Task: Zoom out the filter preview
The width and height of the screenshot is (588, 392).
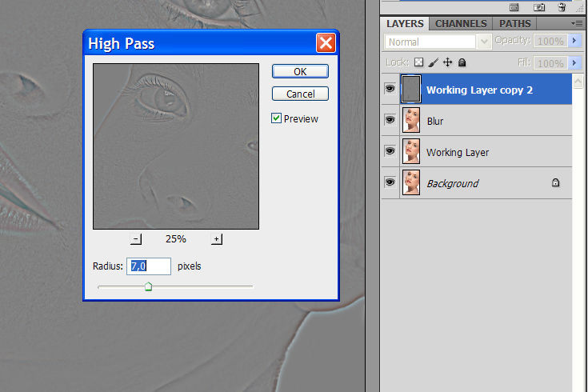Action: [x=136, y=239]
